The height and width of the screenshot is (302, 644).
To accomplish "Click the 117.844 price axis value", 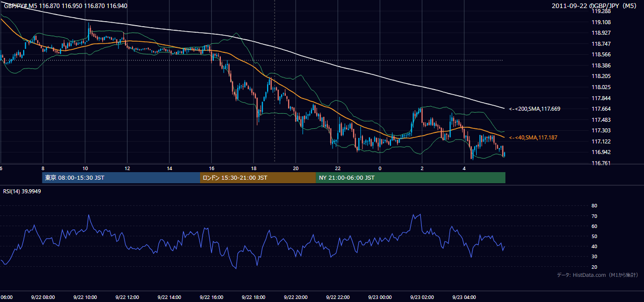I will 601,98.
